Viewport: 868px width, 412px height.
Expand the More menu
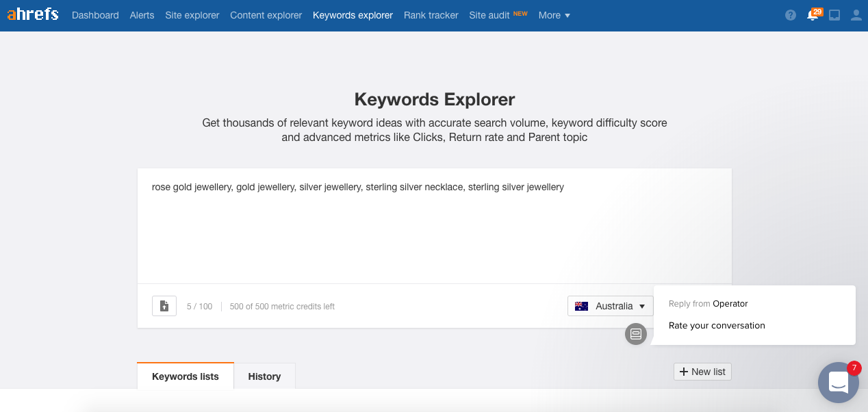554,15
